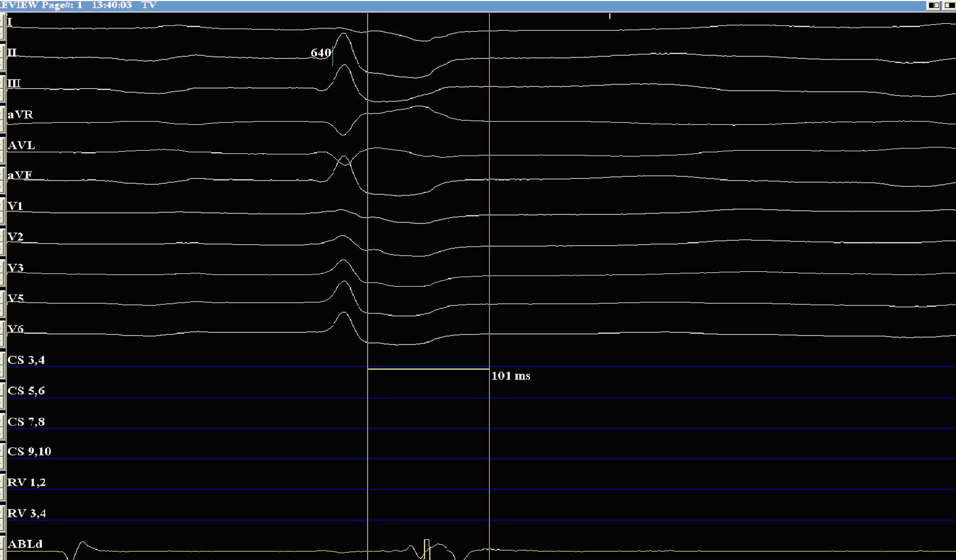Select the CS 9,10 channel label

pos(29,452)
